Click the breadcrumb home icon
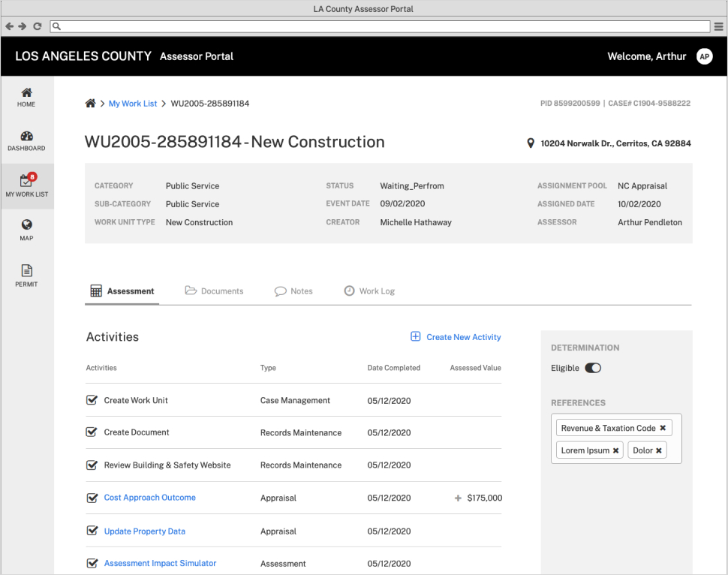This screenshot has height=575, width=728. (90, 104)
